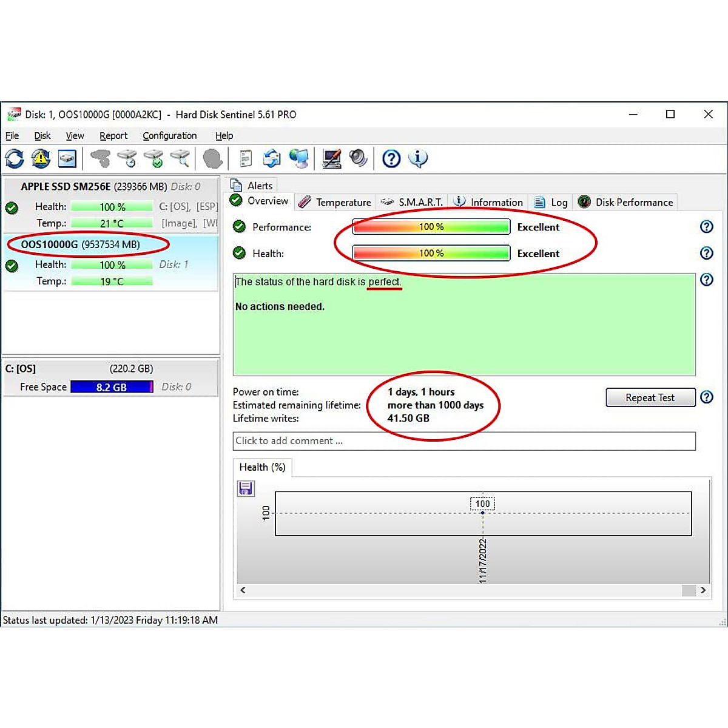Click the blue question mark toolbar icon

click(391, 159)
